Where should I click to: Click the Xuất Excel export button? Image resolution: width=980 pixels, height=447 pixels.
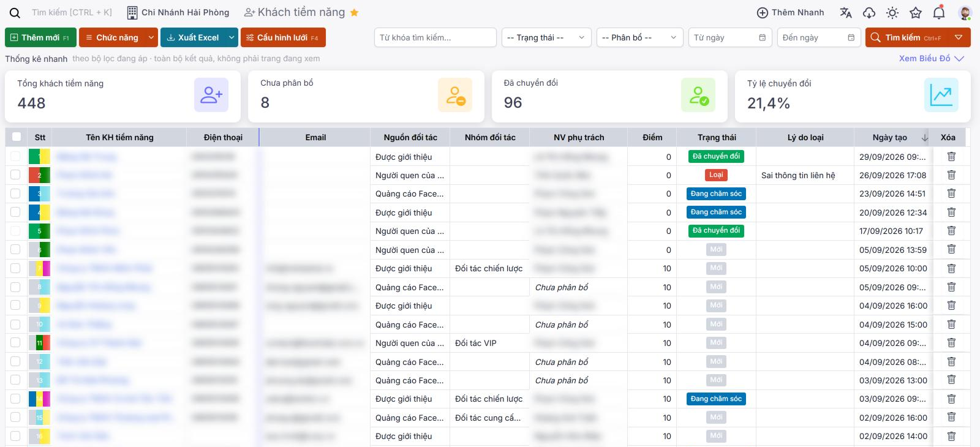pyautogui.click(x=193, y=37)
